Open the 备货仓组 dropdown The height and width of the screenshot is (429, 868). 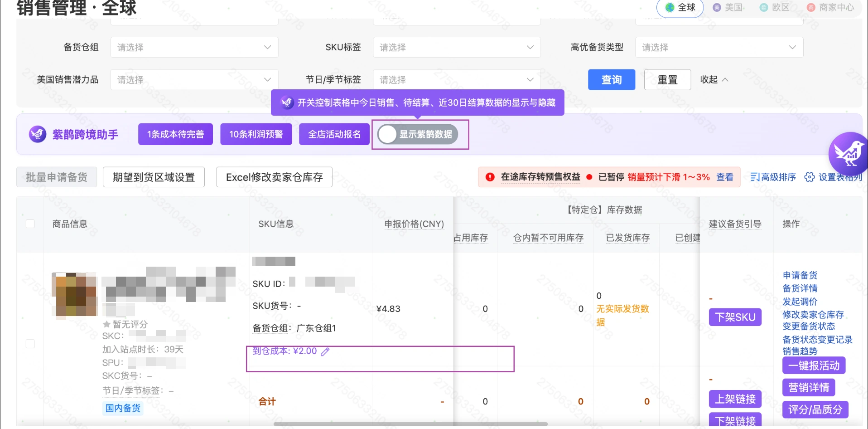(194, 47)
